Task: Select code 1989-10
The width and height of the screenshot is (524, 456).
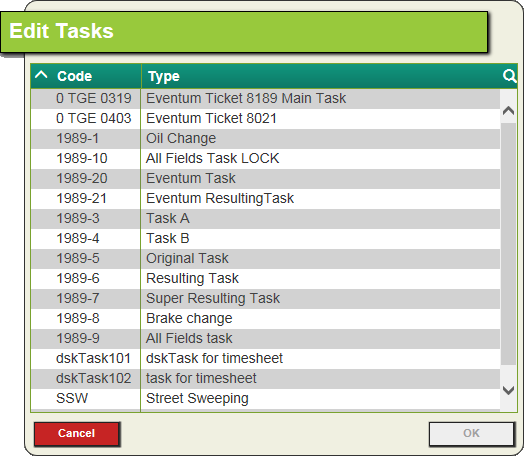Action: 82,158
